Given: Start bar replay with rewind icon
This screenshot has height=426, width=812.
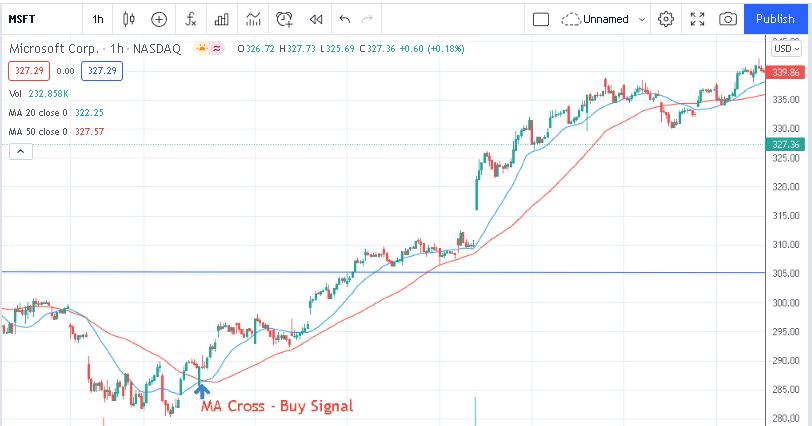Looking at the screenshot, I should [316, 19].
